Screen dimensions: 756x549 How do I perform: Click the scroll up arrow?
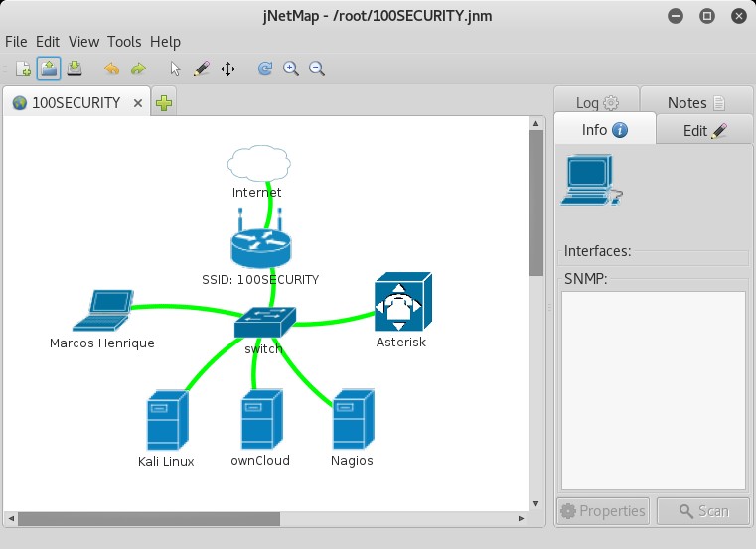pyautogui.click(x=536, y=123)
